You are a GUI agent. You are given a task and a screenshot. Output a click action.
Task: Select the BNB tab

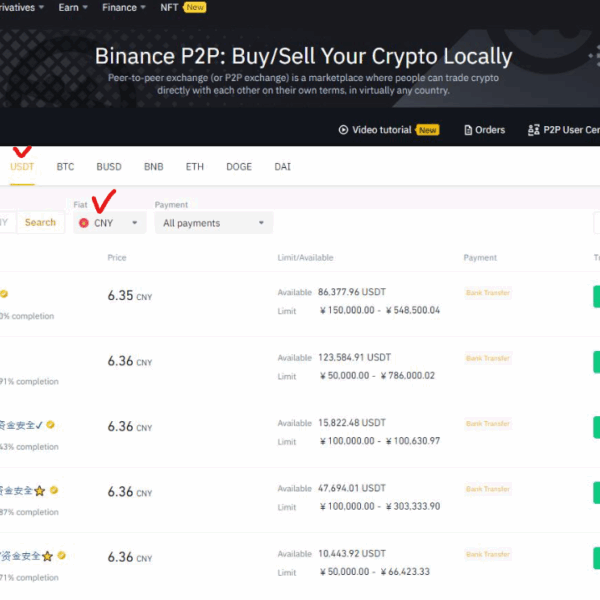(x=153, y=167)
